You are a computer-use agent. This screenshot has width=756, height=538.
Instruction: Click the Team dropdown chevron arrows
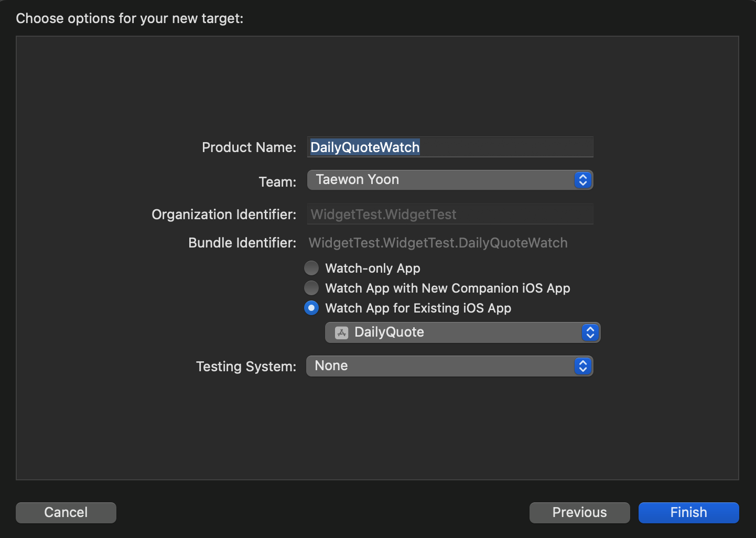(x=582, y=180)
